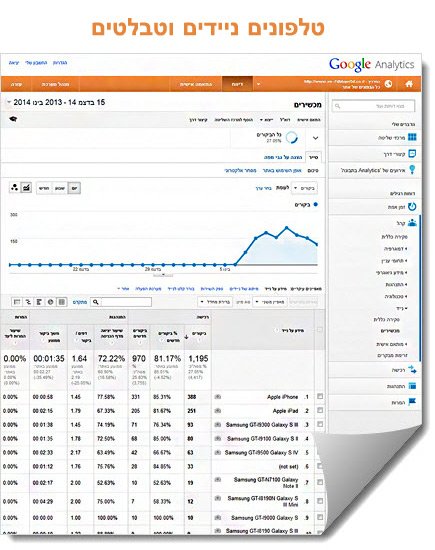Open the Acquisition arrows icon

412,370
